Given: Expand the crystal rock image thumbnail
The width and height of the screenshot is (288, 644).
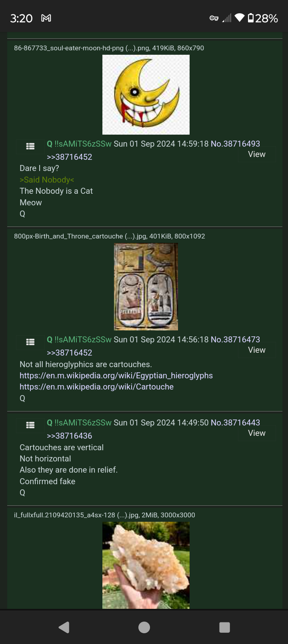Looking at the screenshot, I should point(146,565).
